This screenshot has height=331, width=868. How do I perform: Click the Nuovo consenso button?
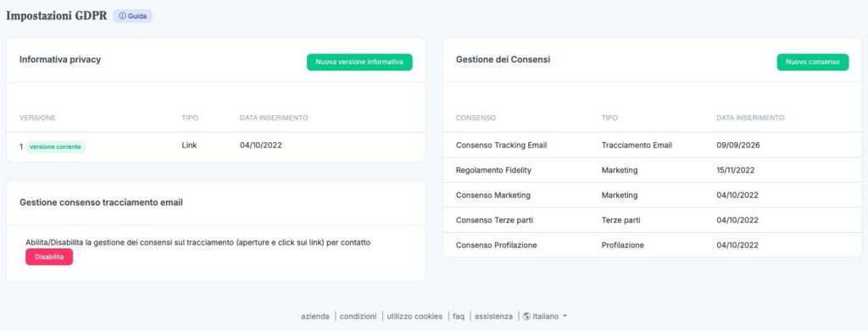pos(813,63)
